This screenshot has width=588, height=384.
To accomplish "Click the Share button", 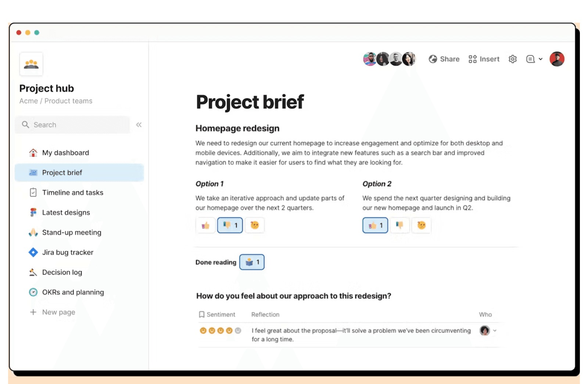I will coord(444,59).
